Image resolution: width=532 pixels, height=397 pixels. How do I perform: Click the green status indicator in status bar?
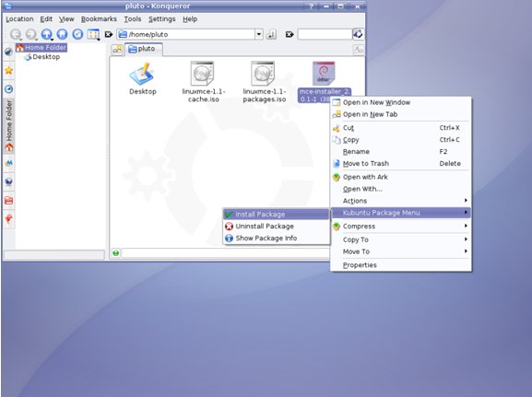115,253
